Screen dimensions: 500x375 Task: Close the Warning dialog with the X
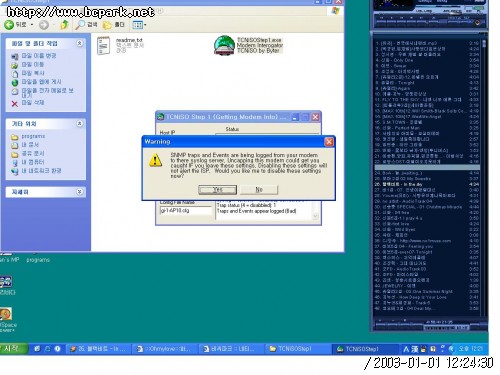329,142
